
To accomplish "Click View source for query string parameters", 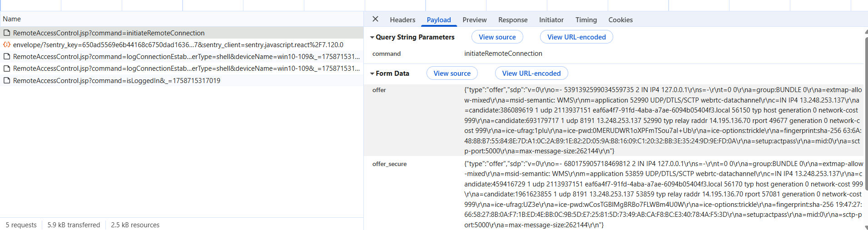I will tap(497, 37).
